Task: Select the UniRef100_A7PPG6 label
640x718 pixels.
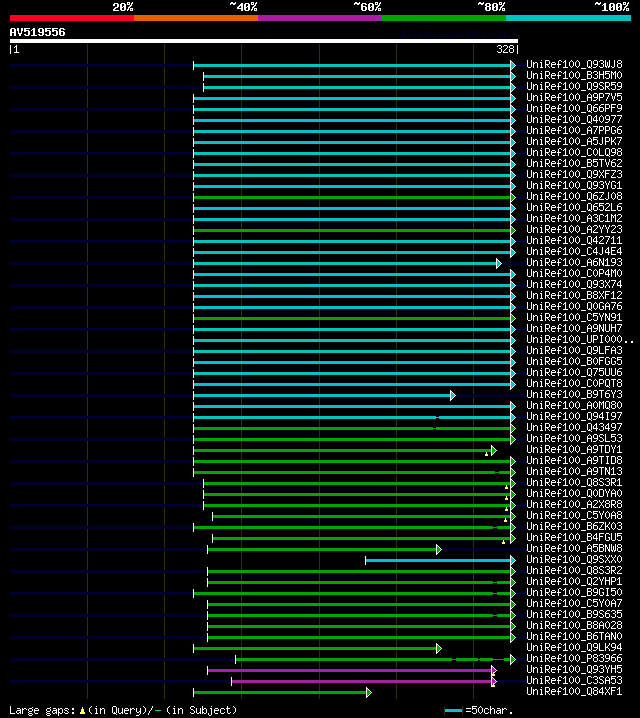Action: [574, 131]
